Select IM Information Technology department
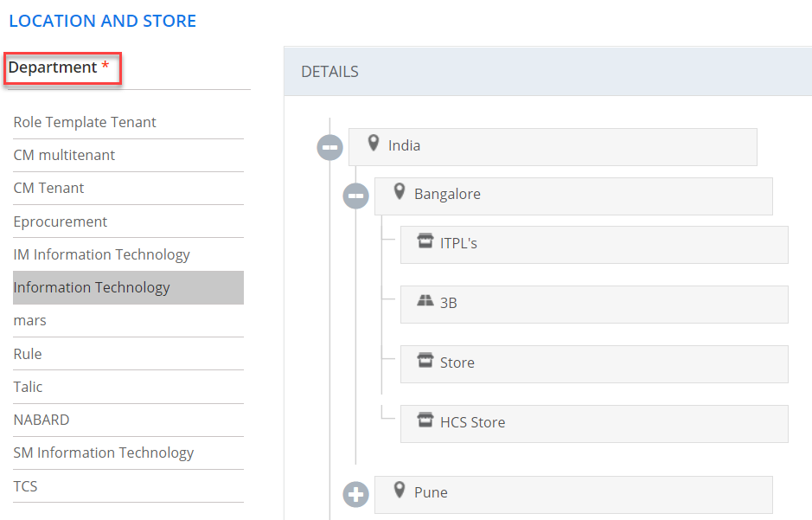Viewport: 812px width, 520px height. (x=101, y=254)
